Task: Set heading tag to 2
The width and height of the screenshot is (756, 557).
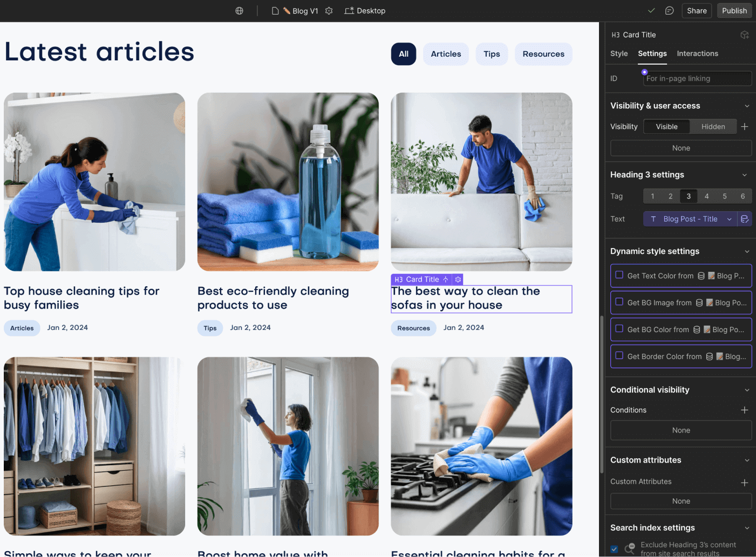Action: 671,196
